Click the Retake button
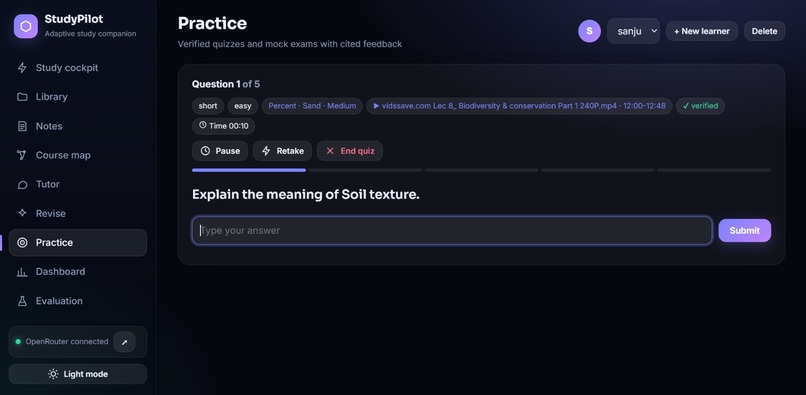Screen dimensions: 806x395 [282, 151]
